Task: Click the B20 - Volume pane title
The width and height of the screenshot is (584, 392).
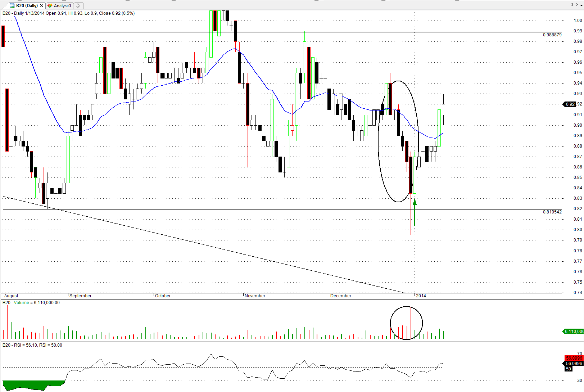Action: [31, 303]
